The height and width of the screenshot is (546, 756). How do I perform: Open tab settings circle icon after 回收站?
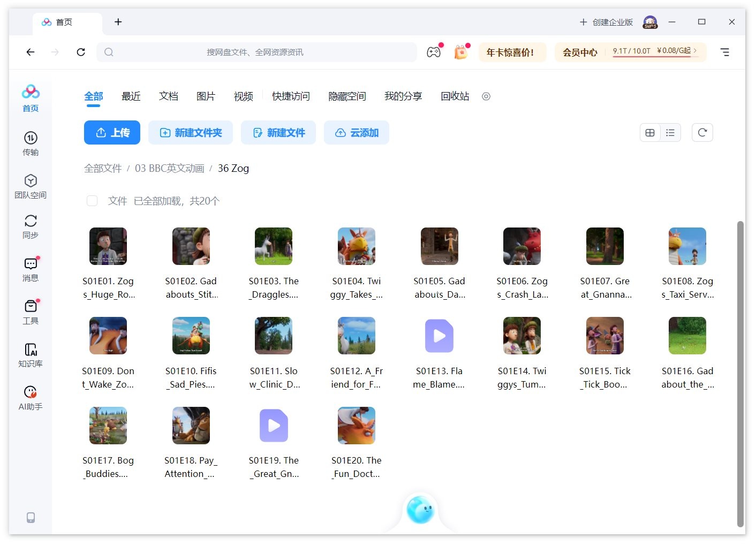[486, 96]
